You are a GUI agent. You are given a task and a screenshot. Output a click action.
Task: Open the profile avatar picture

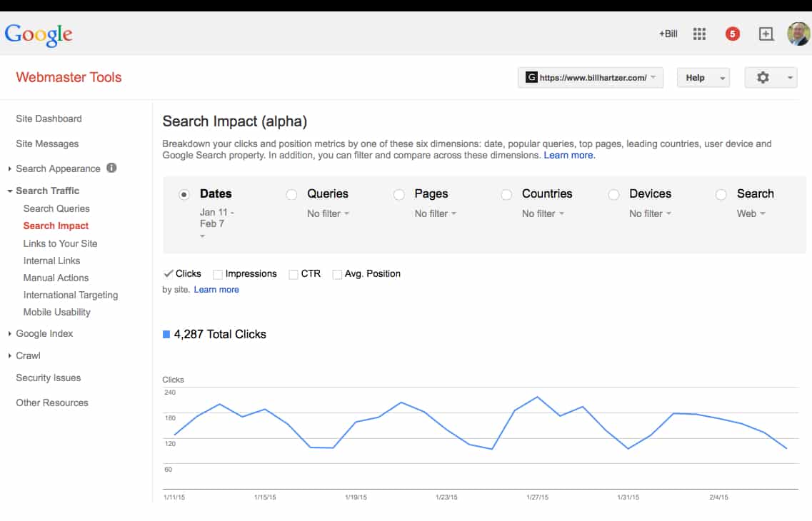tap(798, 34)
